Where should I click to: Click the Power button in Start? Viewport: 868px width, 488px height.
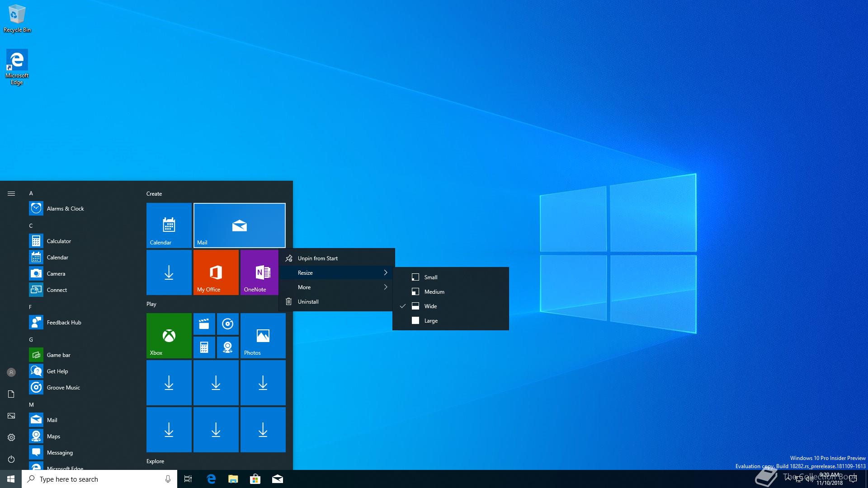click(x=11, y=459)
